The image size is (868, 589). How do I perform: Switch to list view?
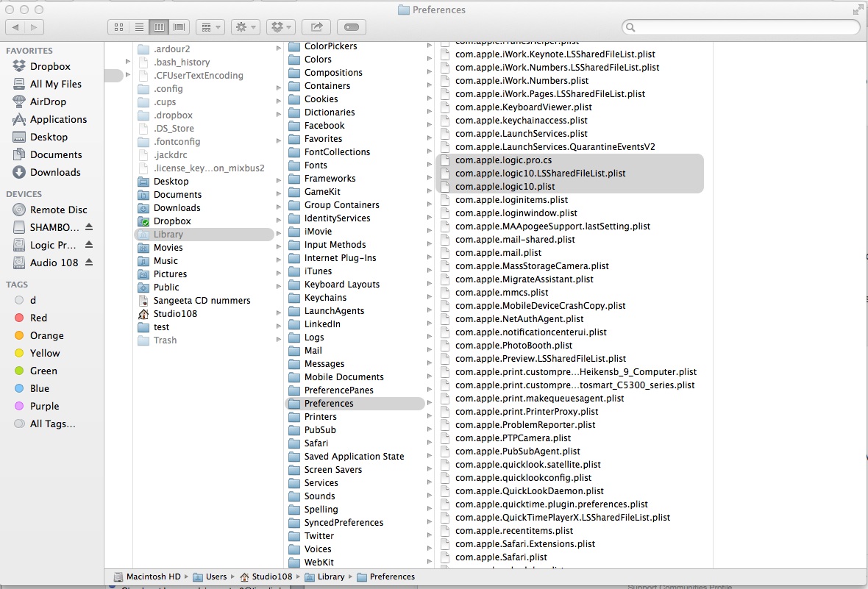[139, 27]
